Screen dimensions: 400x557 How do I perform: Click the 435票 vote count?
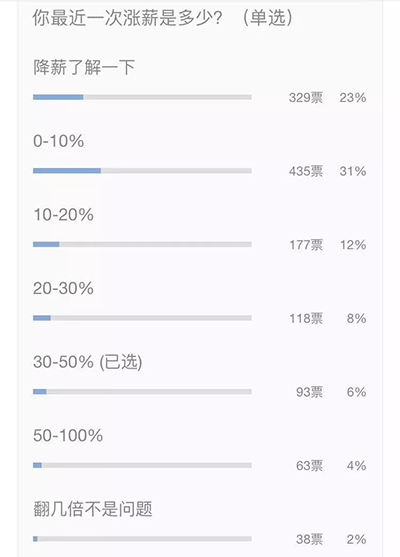point(306,171)
